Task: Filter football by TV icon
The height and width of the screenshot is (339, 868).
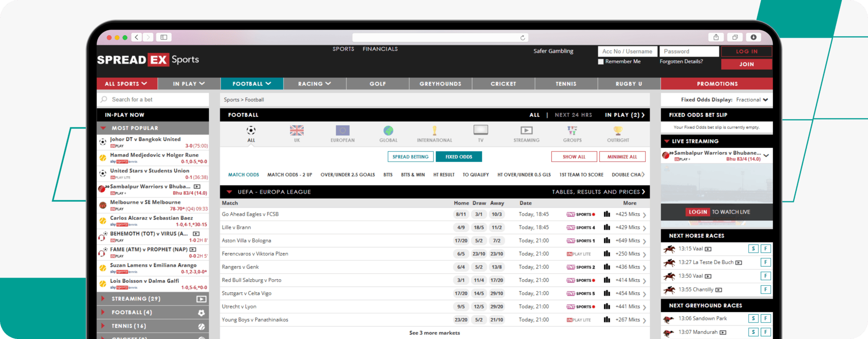Action: click(481, 130)
